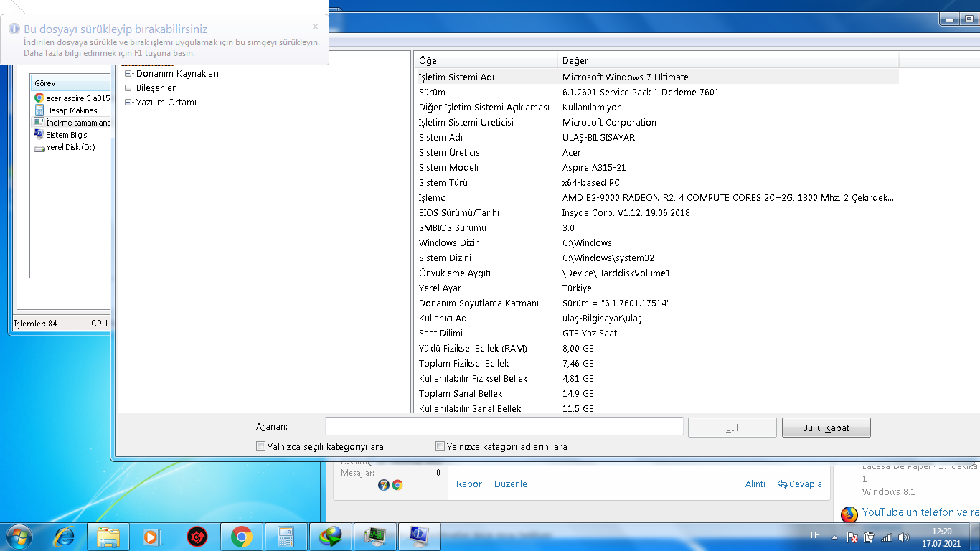Click the Değer column header
The height and width of the screenshot is (551, 980).
coord(728,60)
